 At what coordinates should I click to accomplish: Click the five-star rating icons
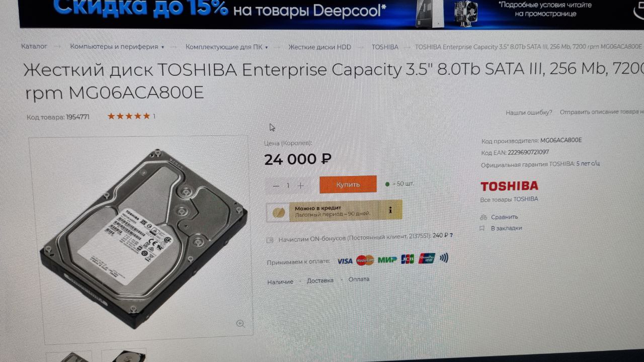129,116
